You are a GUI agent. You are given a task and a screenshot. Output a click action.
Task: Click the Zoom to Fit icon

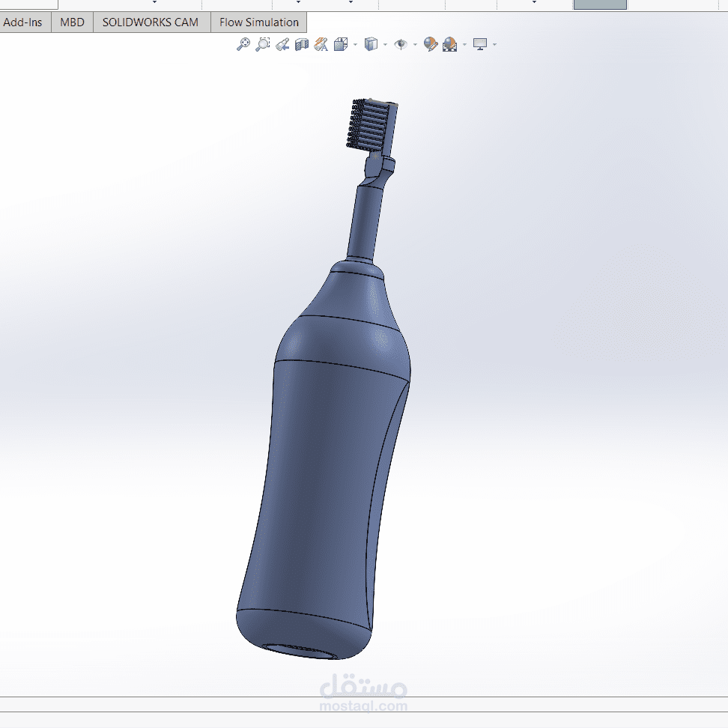243,45
